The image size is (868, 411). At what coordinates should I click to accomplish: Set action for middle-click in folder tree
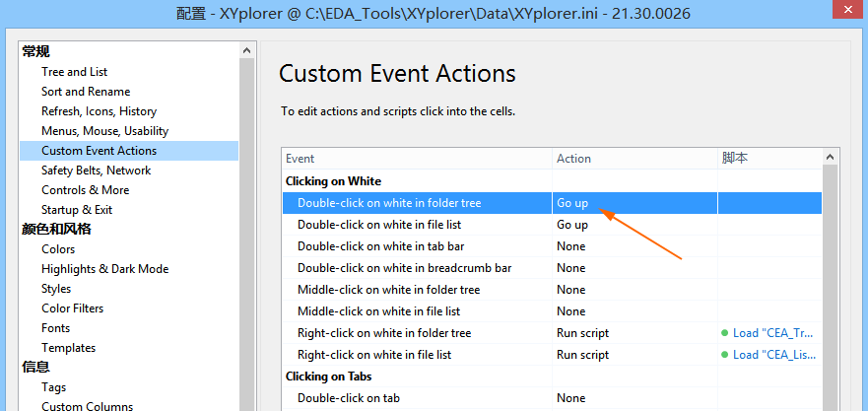point(634,290)
